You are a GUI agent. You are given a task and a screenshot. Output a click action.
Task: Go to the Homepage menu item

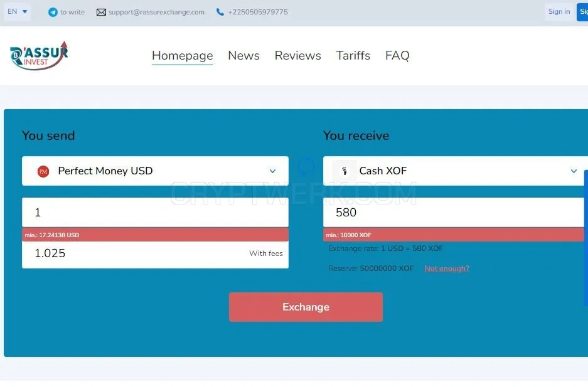point(182,55)
